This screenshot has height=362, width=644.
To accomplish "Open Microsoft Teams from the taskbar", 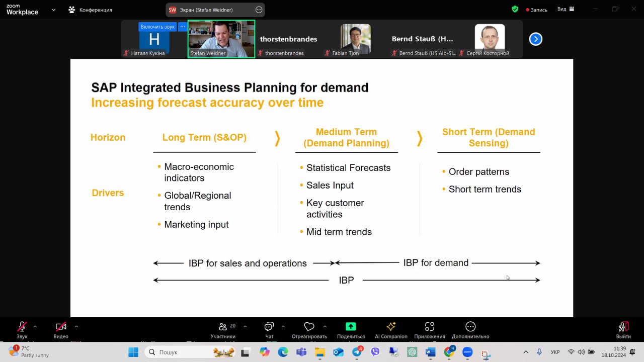I will [x=301, y=352].
